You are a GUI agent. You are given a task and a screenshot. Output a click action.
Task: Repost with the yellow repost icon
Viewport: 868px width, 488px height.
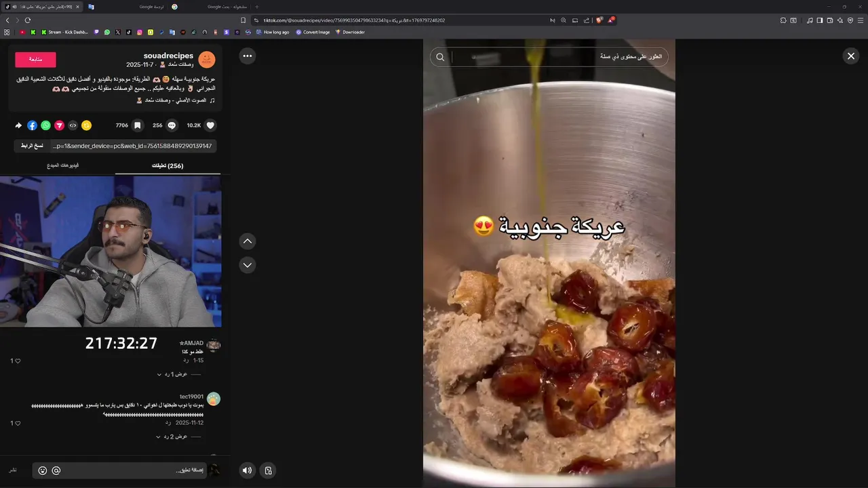click(x=86, y=125)
